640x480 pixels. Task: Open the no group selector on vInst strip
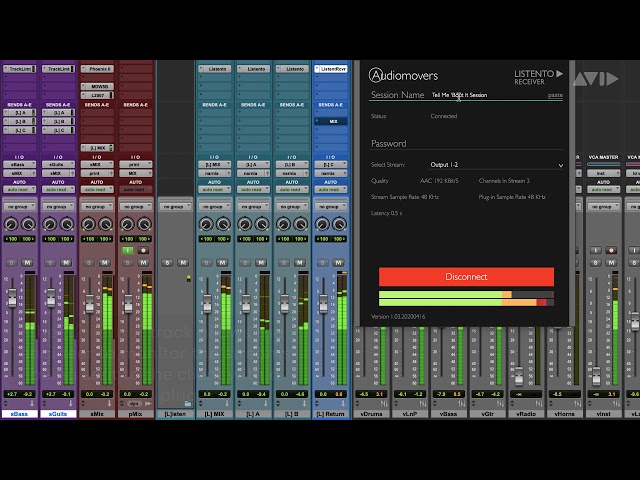pos(603,207)
